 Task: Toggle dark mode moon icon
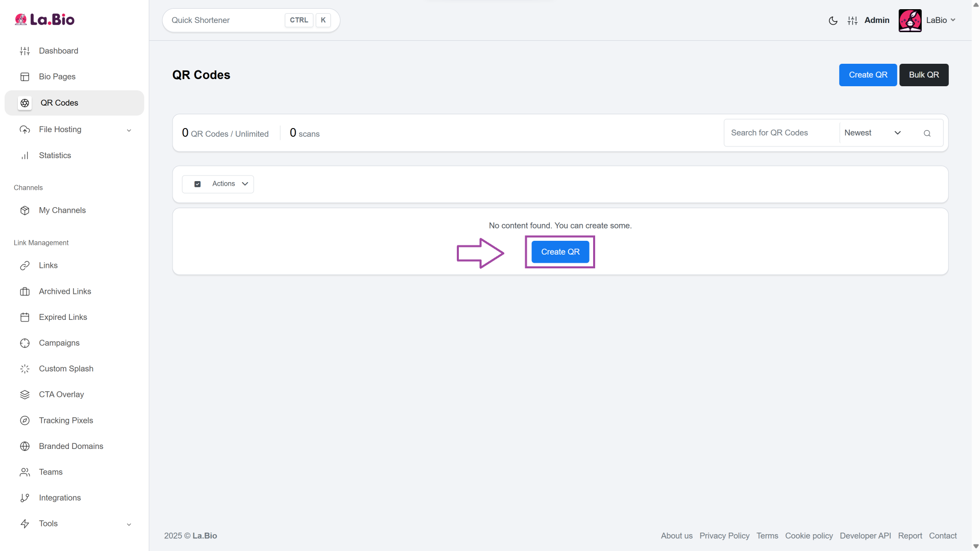point(833,20)
